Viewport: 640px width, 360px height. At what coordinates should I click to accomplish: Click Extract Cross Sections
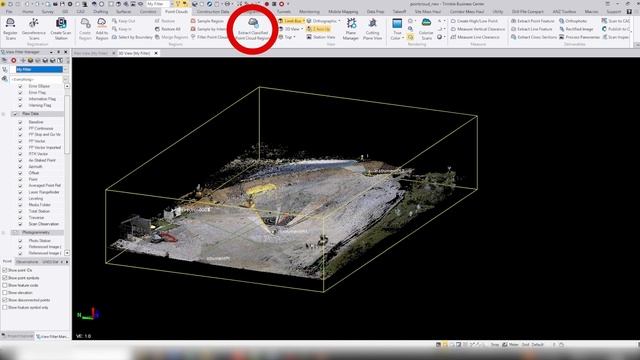coord(533,37)
